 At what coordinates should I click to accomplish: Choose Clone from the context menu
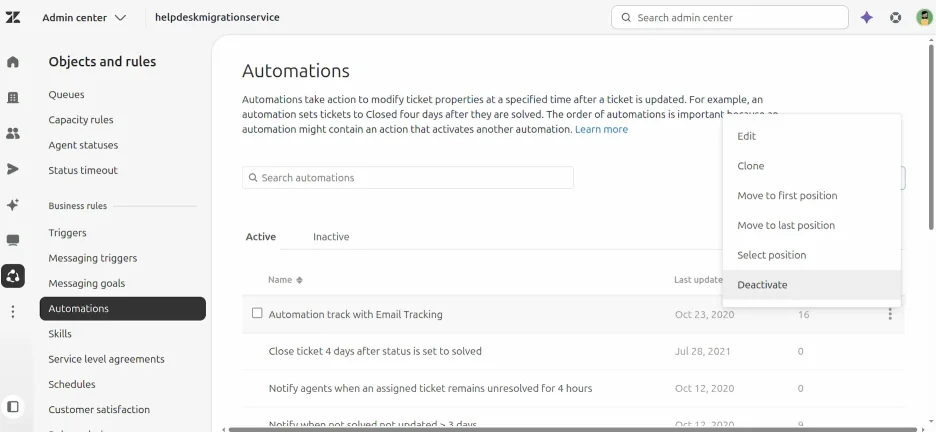point(811,166)
